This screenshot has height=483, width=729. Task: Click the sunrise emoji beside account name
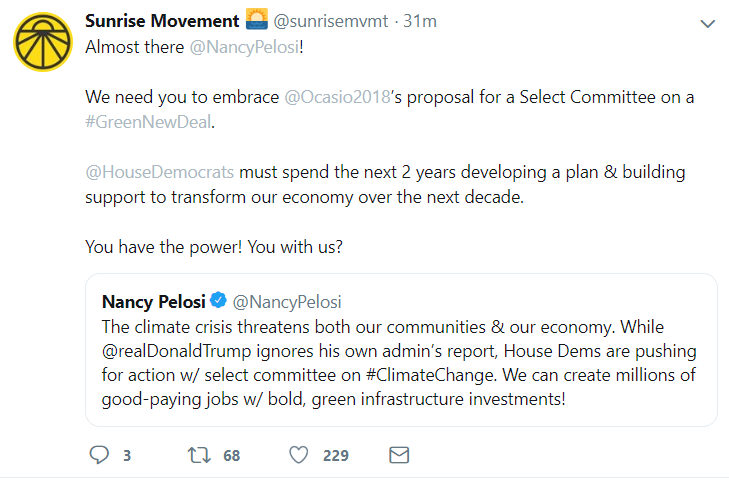point(258,21)
